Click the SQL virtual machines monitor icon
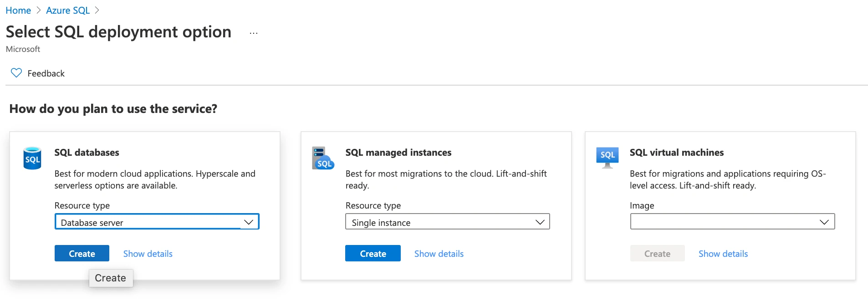The height and width of the screenshot is (301, 868). coord(608,158)
